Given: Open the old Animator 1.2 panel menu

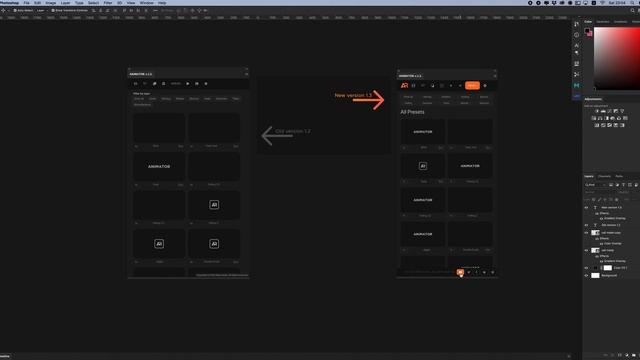Looking at the screenshot, I should tap(246, 74).
